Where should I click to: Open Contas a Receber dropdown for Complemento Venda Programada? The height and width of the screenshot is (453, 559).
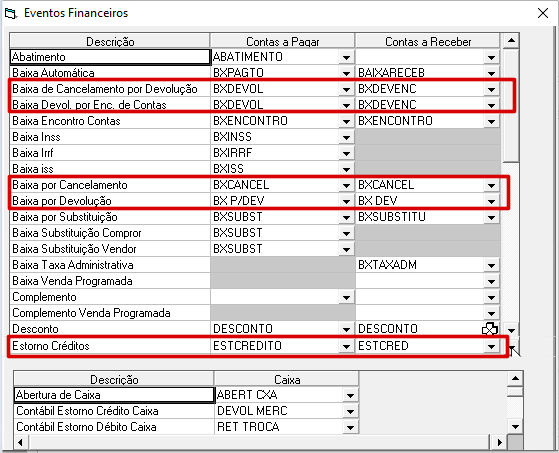pos(491,314)
